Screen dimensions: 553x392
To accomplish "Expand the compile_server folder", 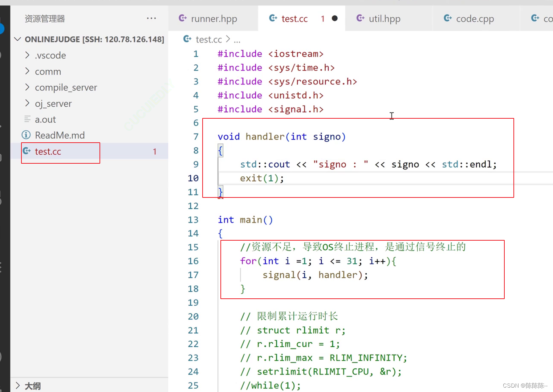I will [x=27, y=87].
